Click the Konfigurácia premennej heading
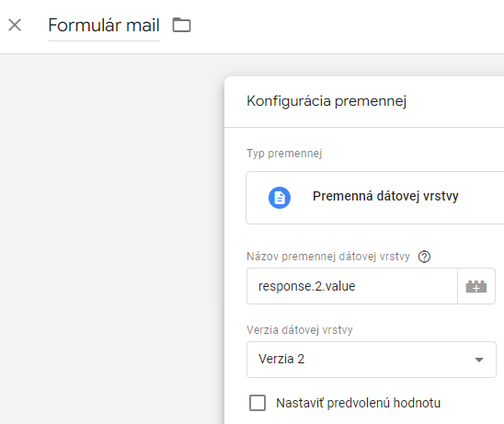Screen dimensions: 504x424 coord(326,101)
